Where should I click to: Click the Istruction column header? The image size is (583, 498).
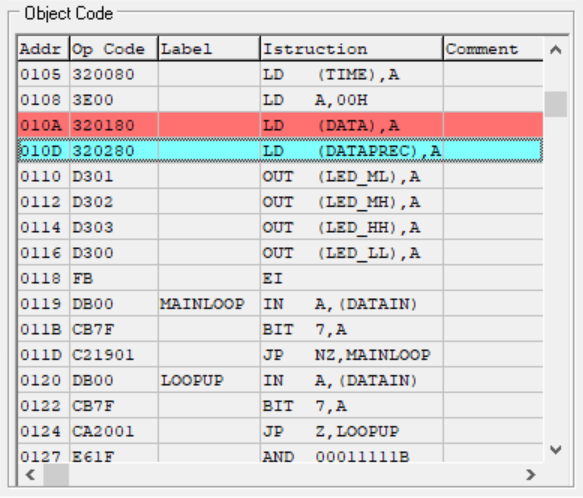click(352, 49)
